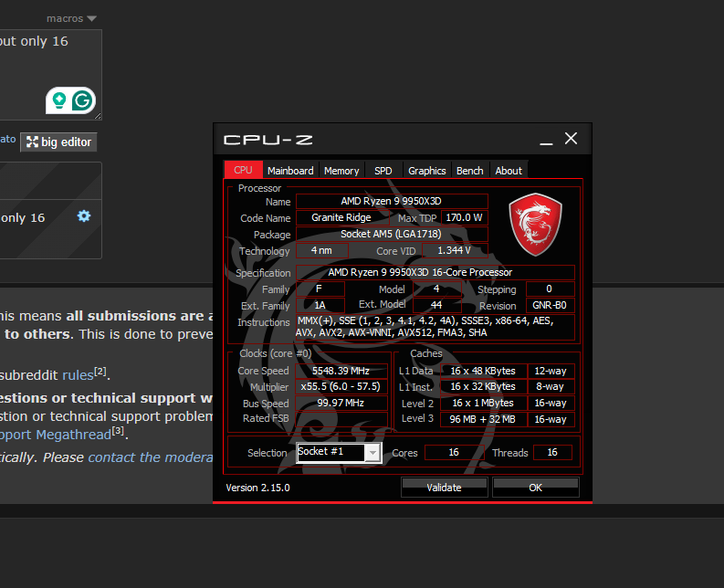The width and height of the screenshot is (724, 588).
Task: Open the SPD tab
Action: point(383,171)
